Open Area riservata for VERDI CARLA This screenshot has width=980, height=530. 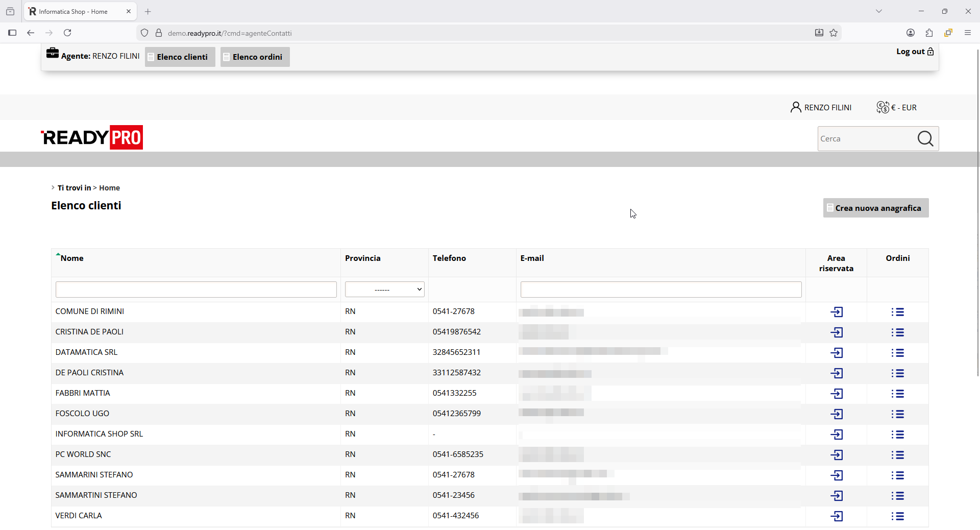(837, 516)
